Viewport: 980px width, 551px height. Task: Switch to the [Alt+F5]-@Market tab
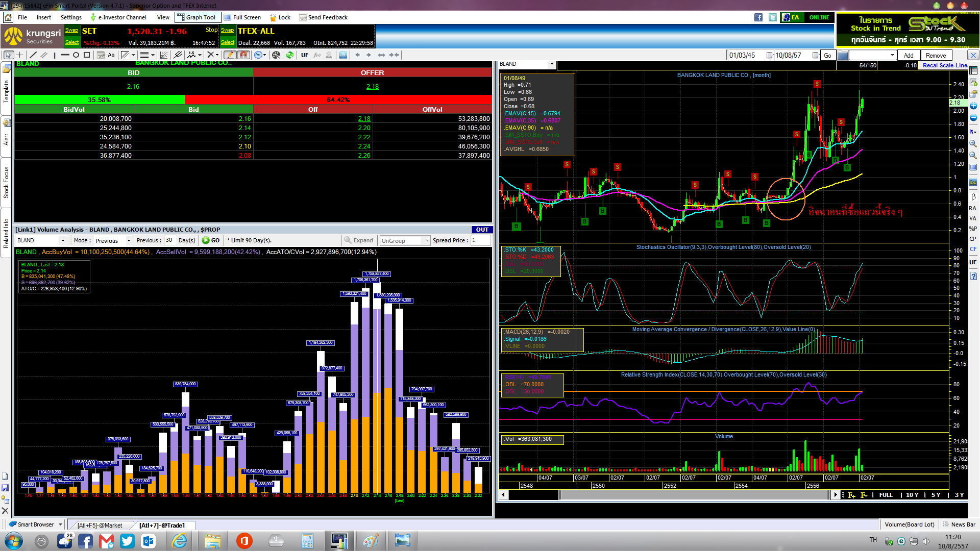click(100, 525)
